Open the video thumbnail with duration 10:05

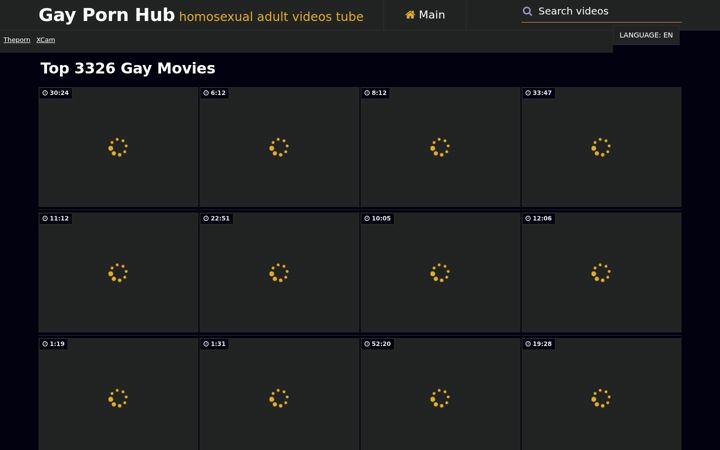click(440, 272)
